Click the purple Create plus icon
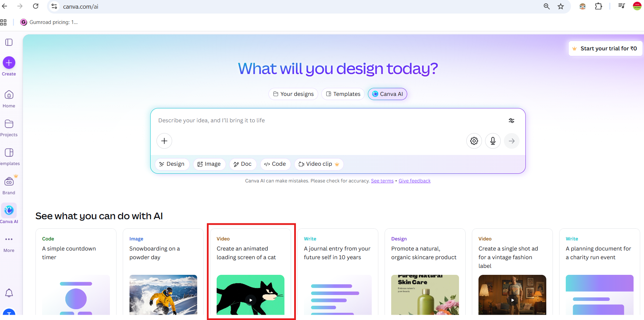 point(9,63)
